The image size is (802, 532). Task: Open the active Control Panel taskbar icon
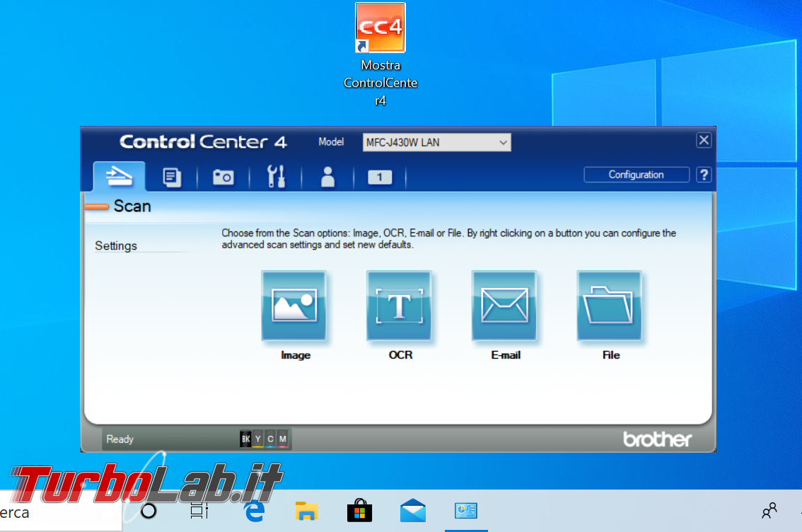point(466,511)
